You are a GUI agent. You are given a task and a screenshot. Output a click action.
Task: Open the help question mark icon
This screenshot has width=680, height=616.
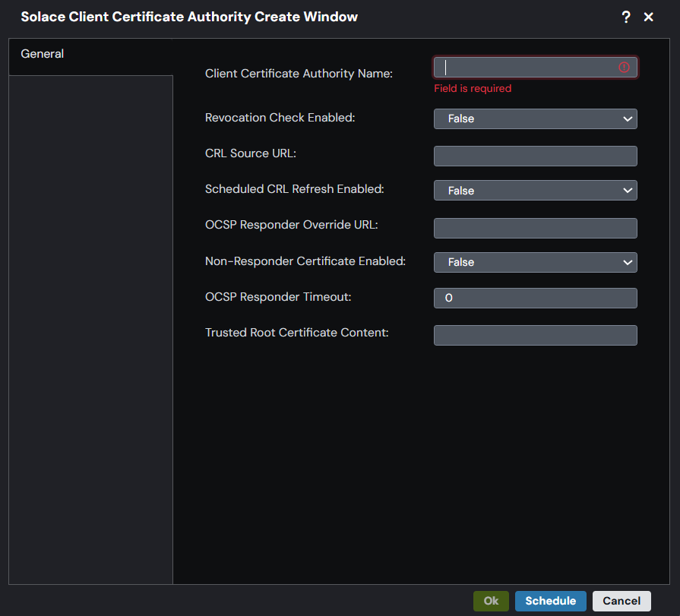626,17
